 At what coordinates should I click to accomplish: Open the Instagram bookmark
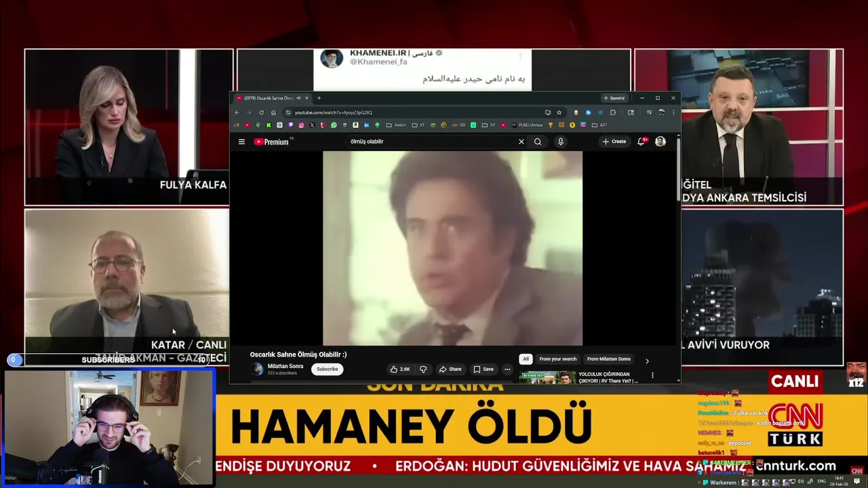[x=301, y=125]
